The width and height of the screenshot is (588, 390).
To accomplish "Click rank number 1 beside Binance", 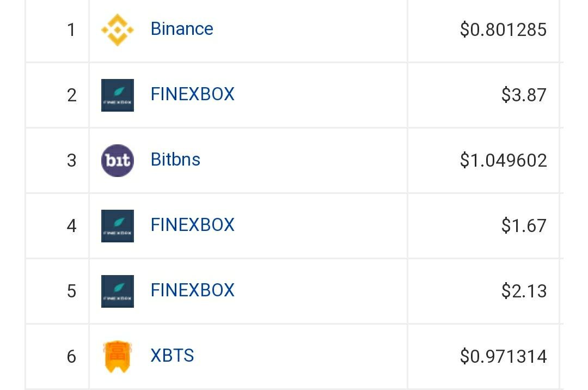I will 71,30.
